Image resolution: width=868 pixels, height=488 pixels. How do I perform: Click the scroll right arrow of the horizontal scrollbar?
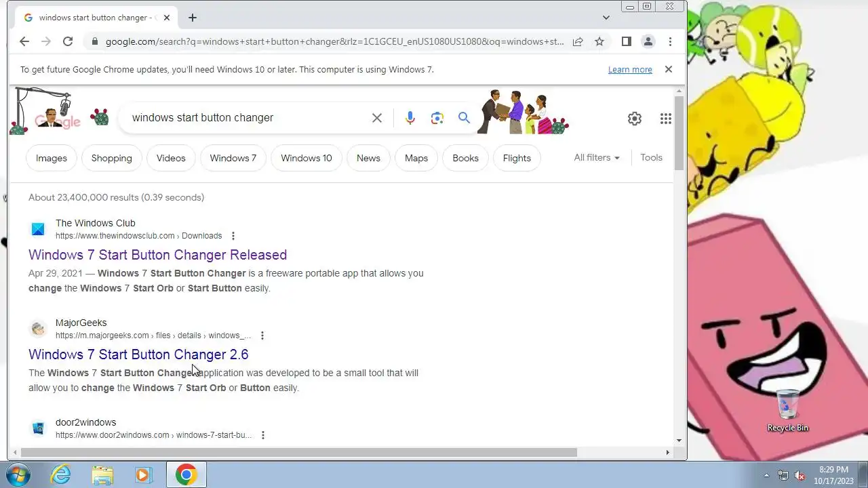click(x=667, y=452)
